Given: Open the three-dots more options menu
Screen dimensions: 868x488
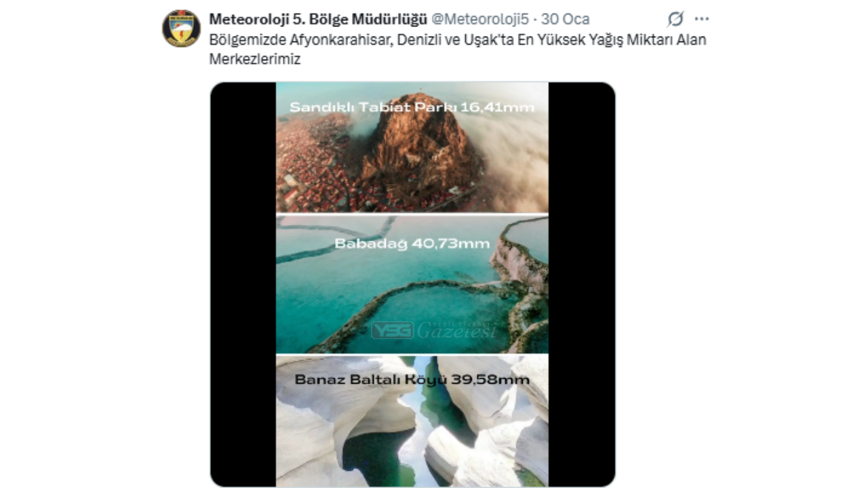Looking at the screenshot, I should [702, 19].
